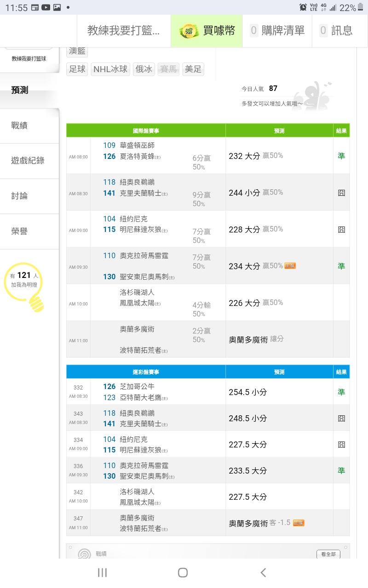Tap the 教練我要打籃... username header
The height and width of the screenshot is (588, 368).
[124, 31]
